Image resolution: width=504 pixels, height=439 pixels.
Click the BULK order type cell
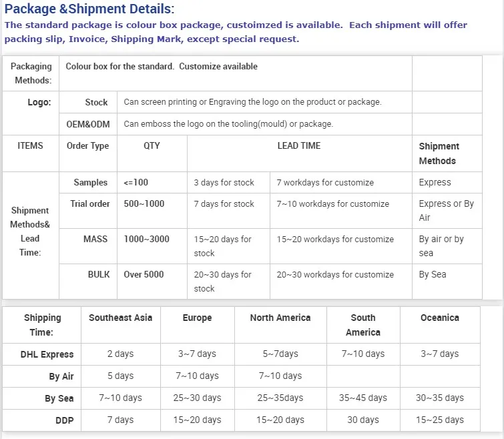tap(99, 274)
